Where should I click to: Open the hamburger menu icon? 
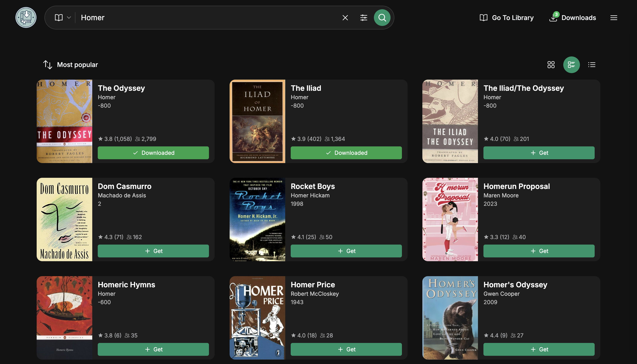pyautogui.click(x=614, y=17)
